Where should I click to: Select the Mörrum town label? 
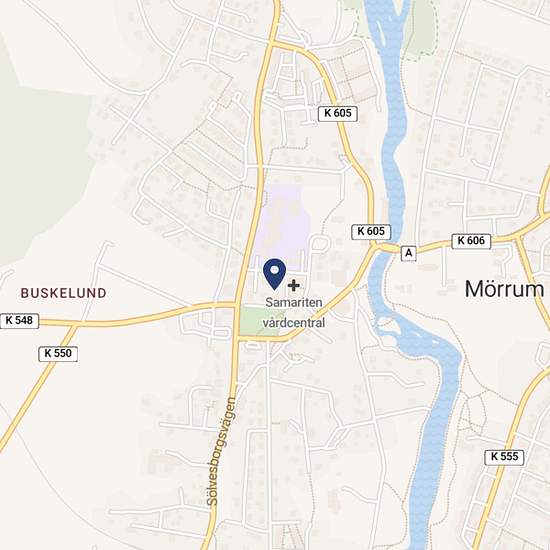(x=504, y=289)
